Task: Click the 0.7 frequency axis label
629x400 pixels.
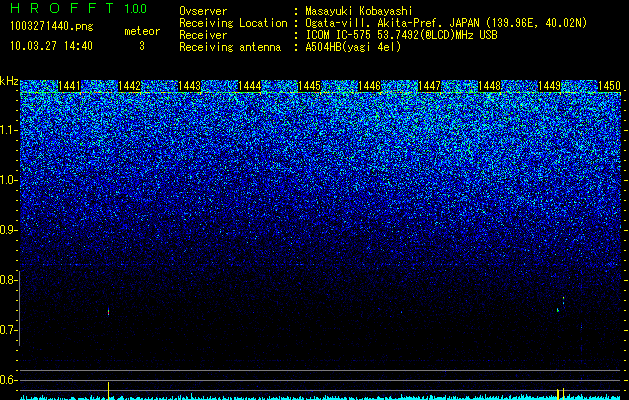Action: click(x=8, y=330)
